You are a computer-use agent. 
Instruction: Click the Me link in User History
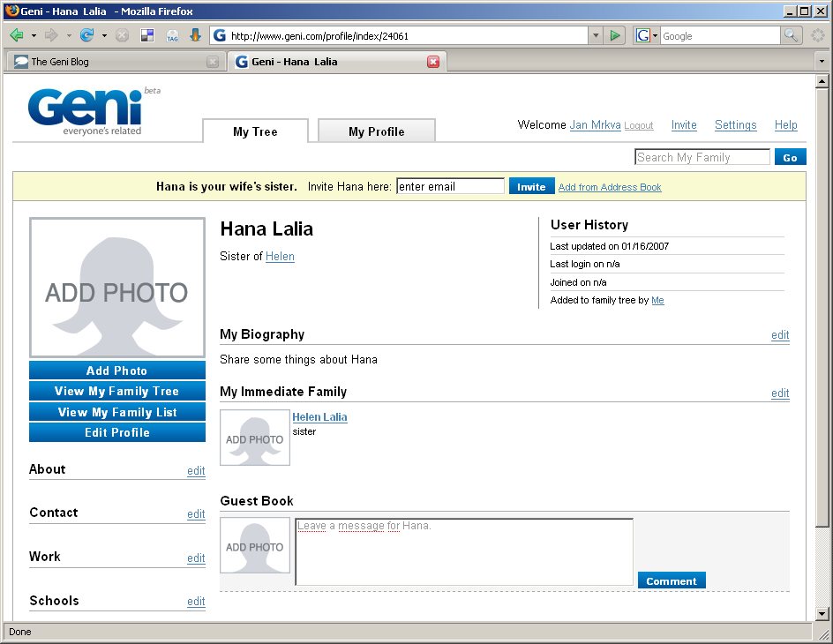657,300
